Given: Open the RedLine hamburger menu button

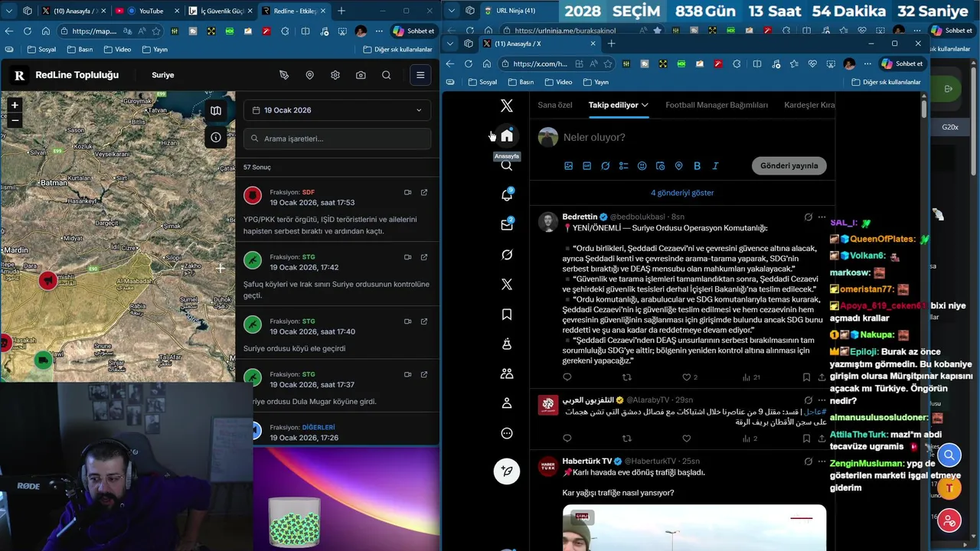Looking at the screenshot, I should [x=420, y=75].
